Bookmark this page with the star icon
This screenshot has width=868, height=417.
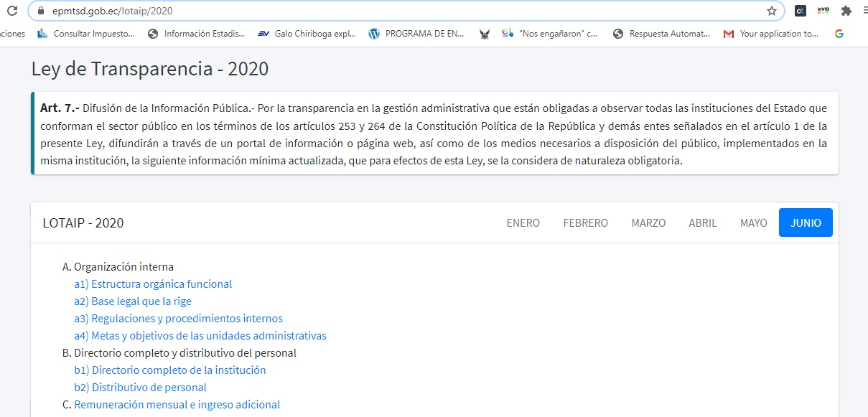(772, 11)
